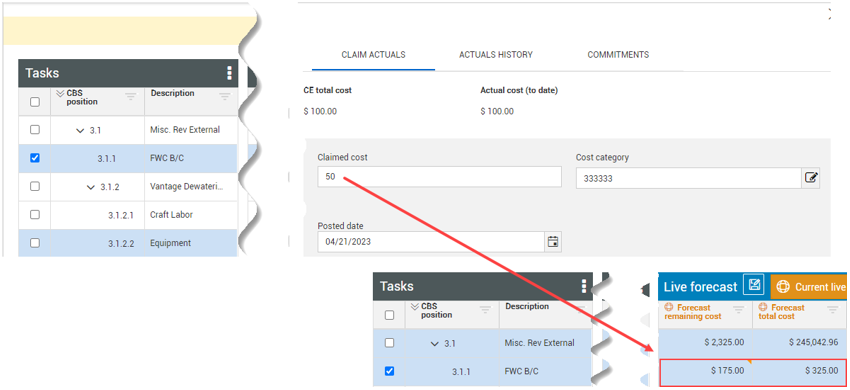Image resolution: width=850 pixels, height=390 pixels.
Task: Open filter icon on upper Description column
Action: point(224,97)
